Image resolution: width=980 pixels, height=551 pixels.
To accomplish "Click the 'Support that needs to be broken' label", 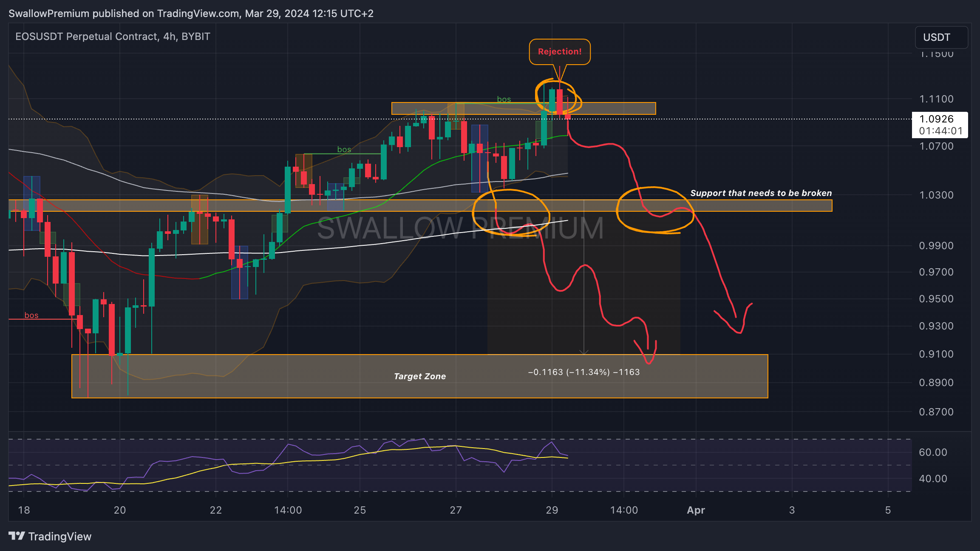I will click(x=761, y=193).
